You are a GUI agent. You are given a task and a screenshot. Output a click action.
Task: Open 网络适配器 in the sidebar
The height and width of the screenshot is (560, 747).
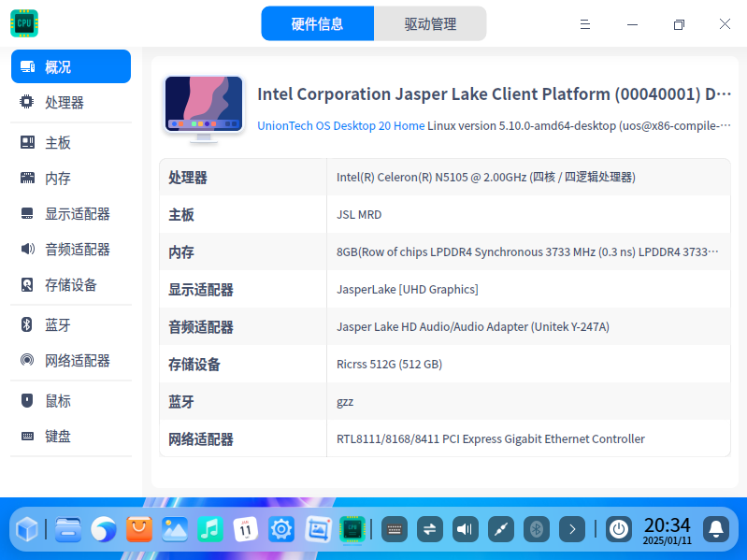pyautogui.click(x=71, y=361)
